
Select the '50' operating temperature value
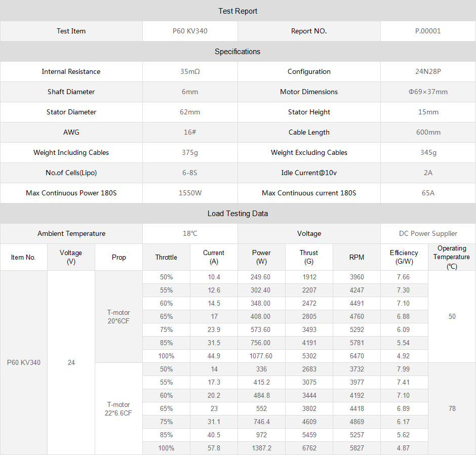[x=452, y=317]
